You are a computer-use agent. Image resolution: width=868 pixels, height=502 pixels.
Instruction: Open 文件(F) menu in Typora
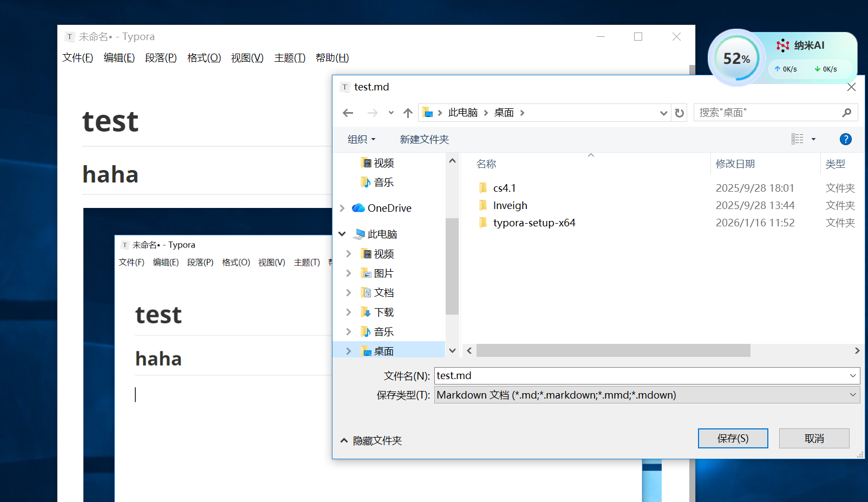coord(77,57)
